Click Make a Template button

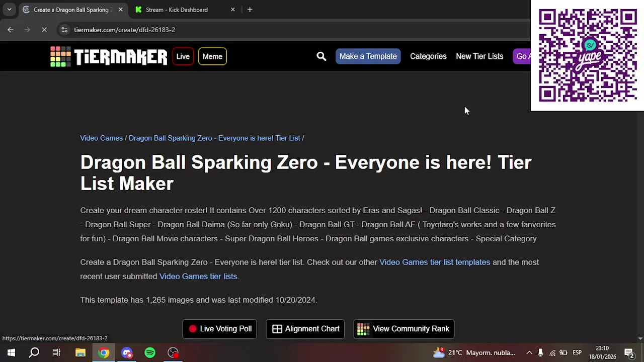368,56
